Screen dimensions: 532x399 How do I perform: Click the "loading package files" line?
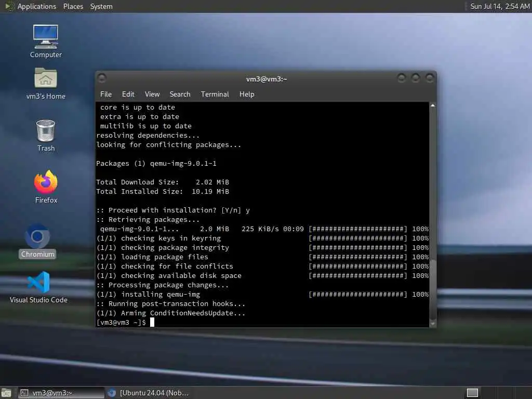click(152, 257)
